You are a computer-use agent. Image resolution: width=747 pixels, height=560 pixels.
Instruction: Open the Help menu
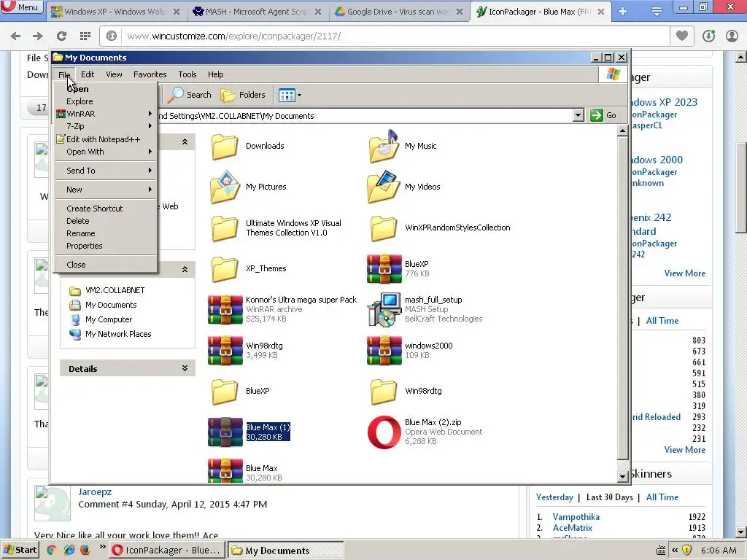[215, 74]
